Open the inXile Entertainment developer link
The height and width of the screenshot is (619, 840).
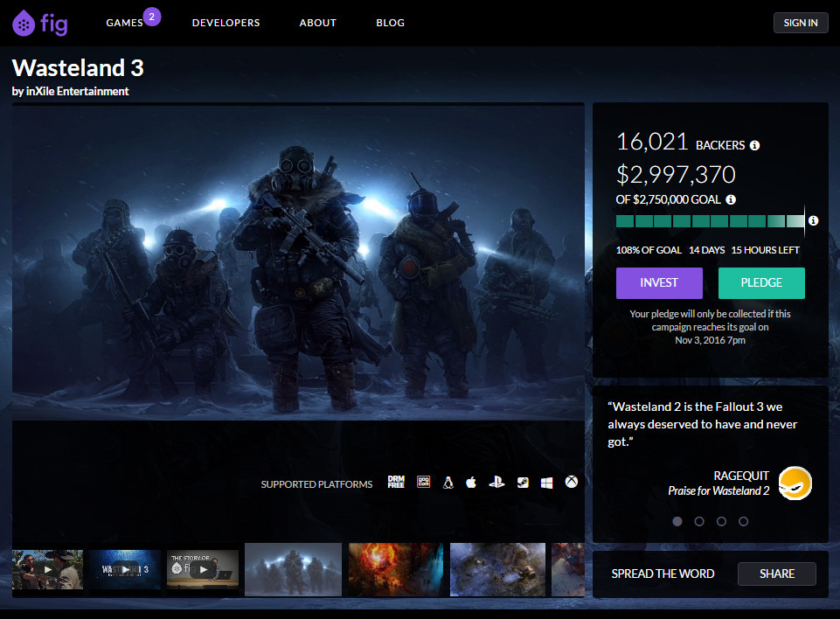(77, 91)
